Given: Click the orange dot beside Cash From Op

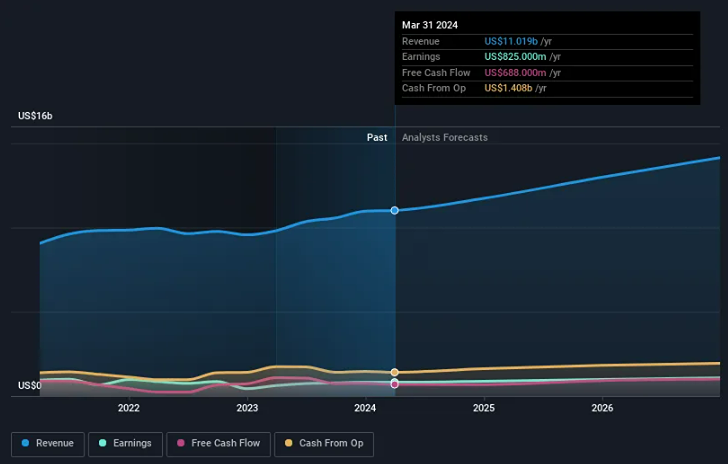Looking at the screenshot, I should (289, 443).
